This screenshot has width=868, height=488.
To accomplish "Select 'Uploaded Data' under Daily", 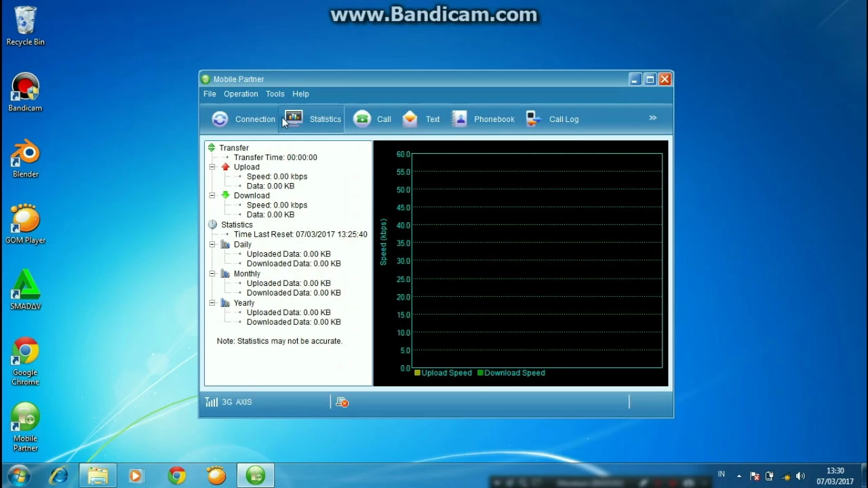I will pos(289,254).
